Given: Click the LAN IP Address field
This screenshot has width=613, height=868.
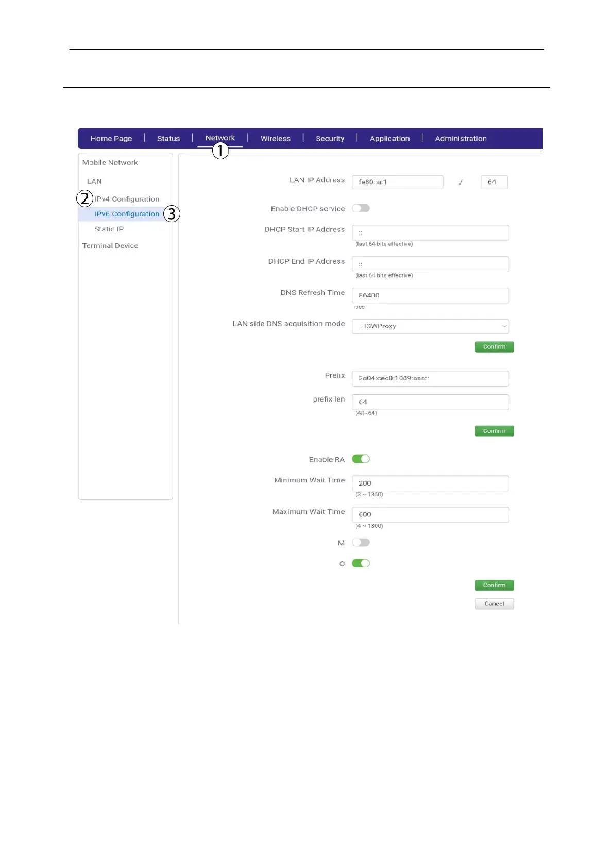Looking at the screenshot, I should coord(397,182).
